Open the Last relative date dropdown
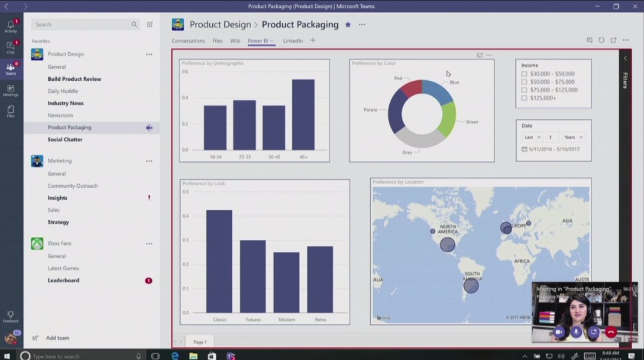Screen dimensions: 644x360 pyautogui.click(x=533, y=138)
